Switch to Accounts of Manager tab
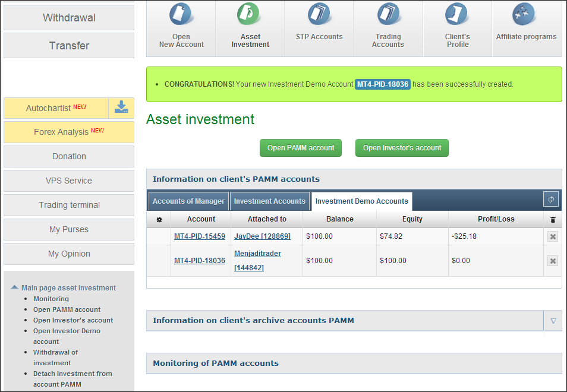 coord(188,201)
